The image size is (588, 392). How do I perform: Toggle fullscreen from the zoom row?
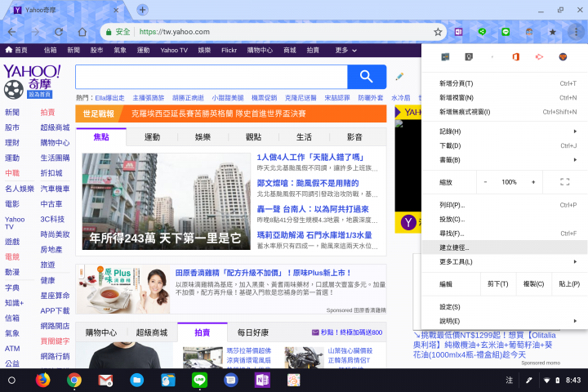[x=565, y=182]
